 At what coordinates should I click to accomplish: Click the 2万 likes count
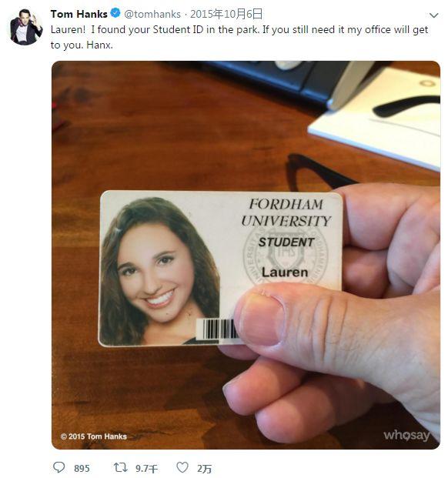[204, 469]
